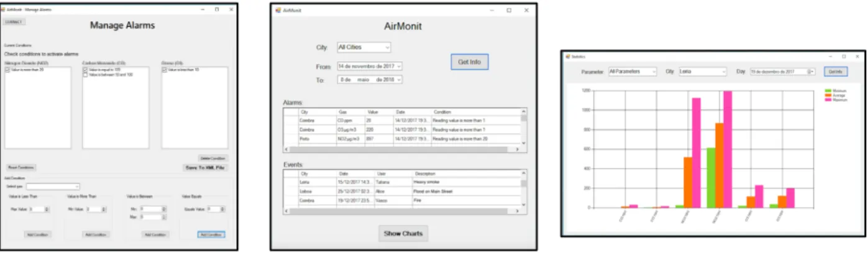Select the Coimbra 'Fire' event row
Screen dimensions: 868x253
tap(402, 201)
